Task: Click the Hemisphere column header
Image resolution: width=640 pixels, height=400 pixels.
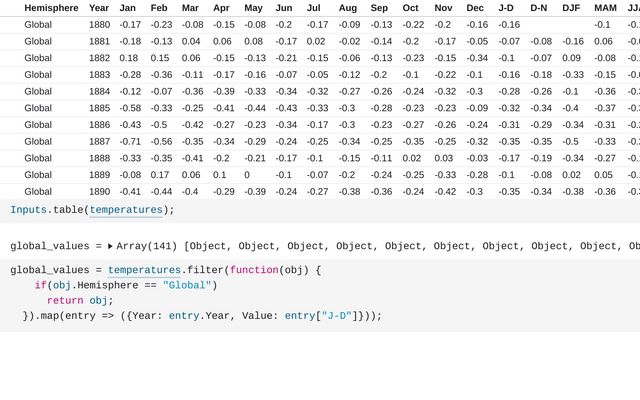Action: [51, 8]
